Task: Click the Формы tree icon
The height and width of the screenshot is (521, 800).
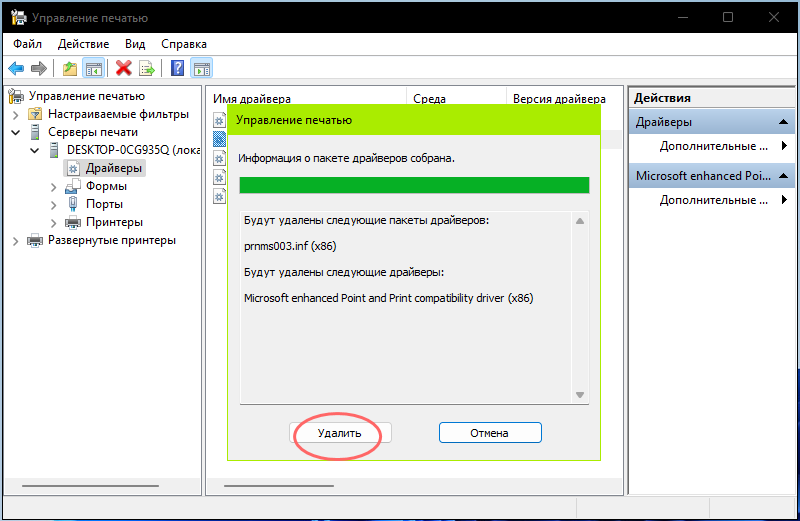Action: [73, 186]
